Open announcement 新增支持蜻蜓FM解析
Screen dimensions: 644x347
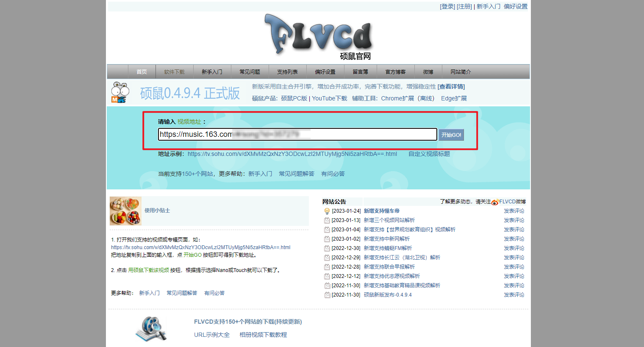(388, 248)
